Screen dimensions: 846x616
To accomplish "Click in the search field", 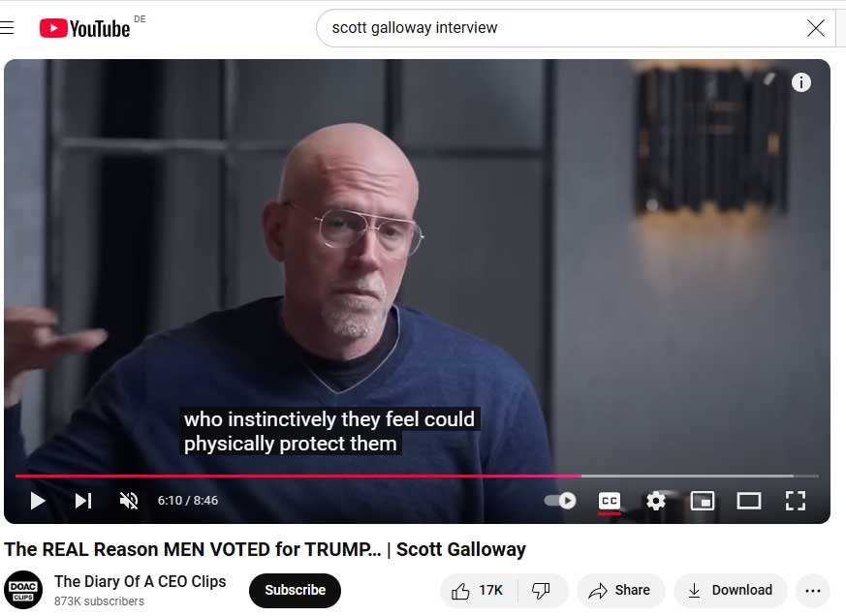I will point(561,27).
